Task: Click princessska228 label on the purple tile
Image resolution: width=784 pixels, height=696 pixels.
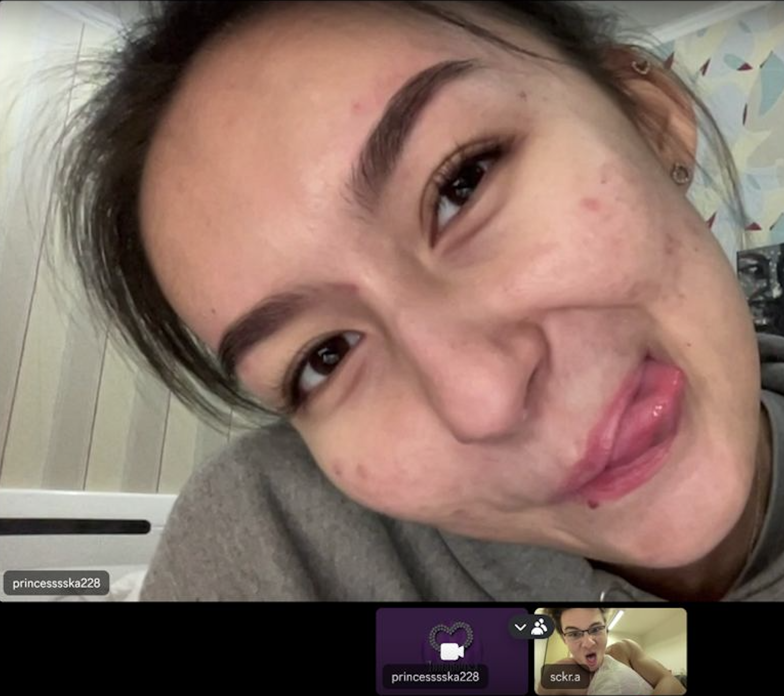Action: click(x=435, y=677)
